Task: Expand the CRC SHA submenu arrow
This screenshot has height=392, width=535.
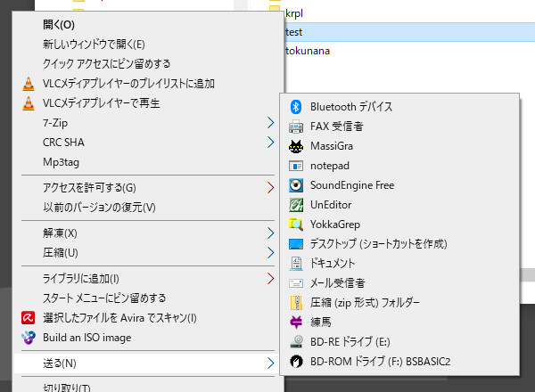Action: pyautogui.click(x=270, y=143)
